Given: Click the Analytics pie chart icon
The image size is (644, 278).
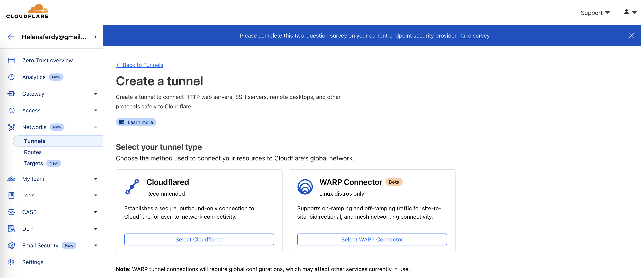Looking at the screenshot, I should (x=11, y=77).
